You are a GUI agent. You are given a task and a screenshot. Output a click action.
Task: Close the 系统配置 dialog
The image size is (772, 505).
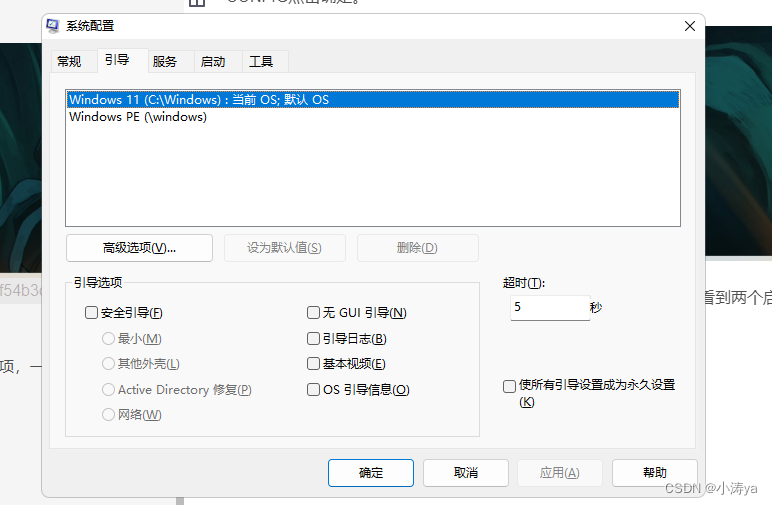pos(690,26)
